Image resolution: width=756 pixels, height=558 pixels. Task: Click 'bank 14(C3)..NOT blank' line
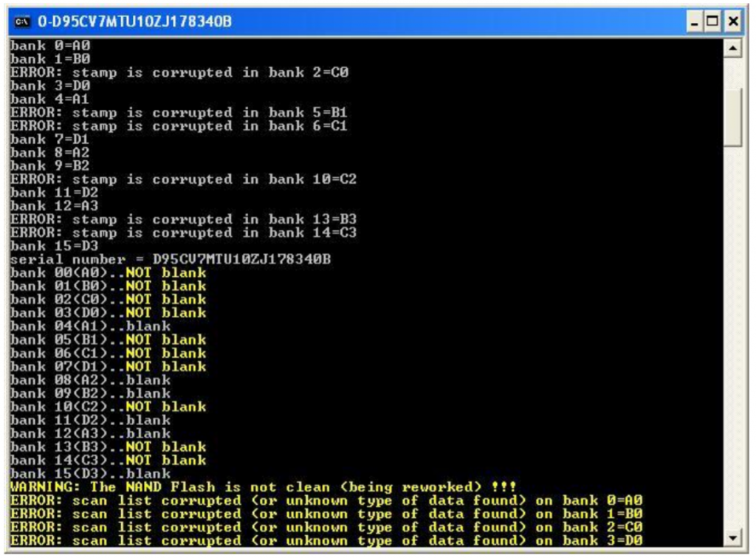pyautogui.click(x=109, y=461)
